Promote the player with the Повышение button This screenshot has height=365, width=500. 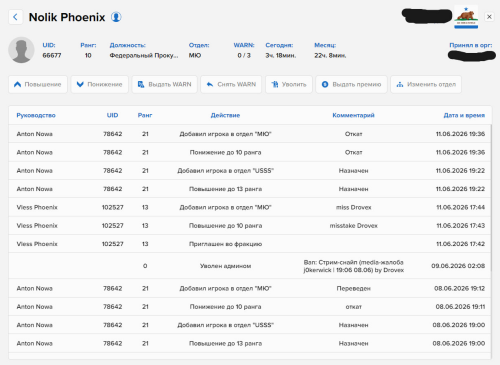click(38, 84)
